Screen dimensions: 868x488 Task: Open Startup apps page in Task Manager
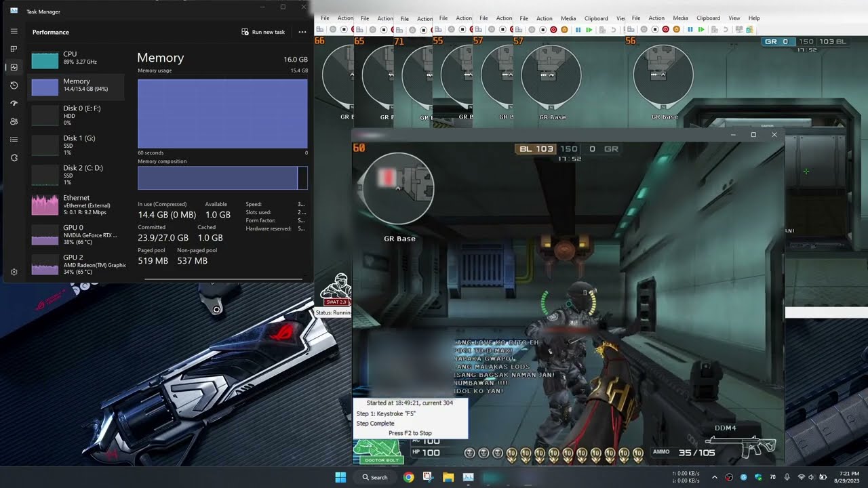coord(14,103)
